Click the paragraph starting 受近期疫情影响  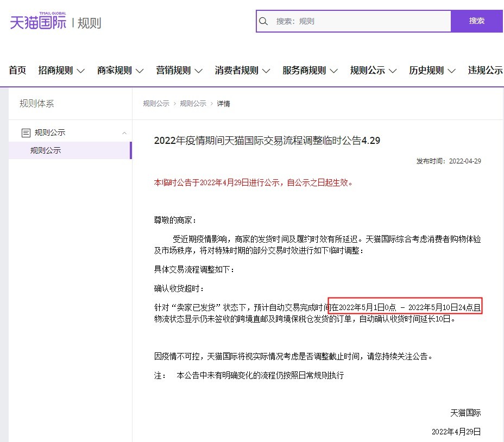click(318, 245)
